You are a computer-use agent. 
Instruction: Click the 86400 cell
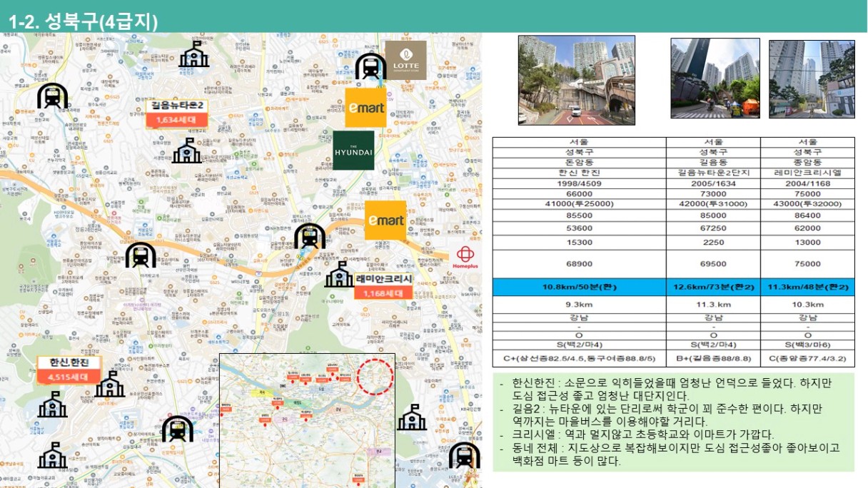[807, 215]
